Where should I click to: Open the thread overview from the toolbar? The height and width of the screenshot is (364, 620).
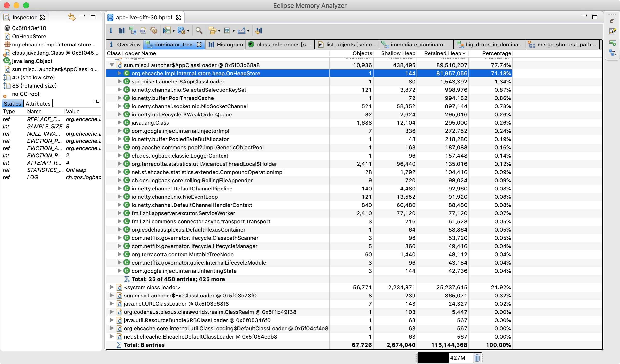(154, 30)
